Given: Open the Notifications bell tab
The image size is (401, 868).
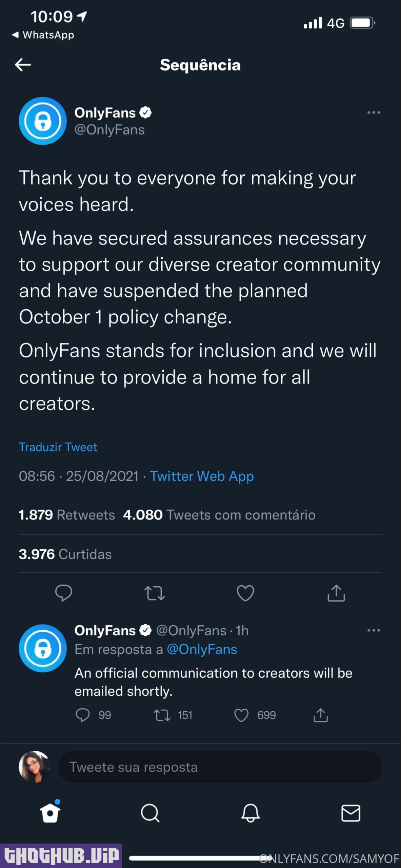Looking at the screenshot, I should (x=250, y=813).
